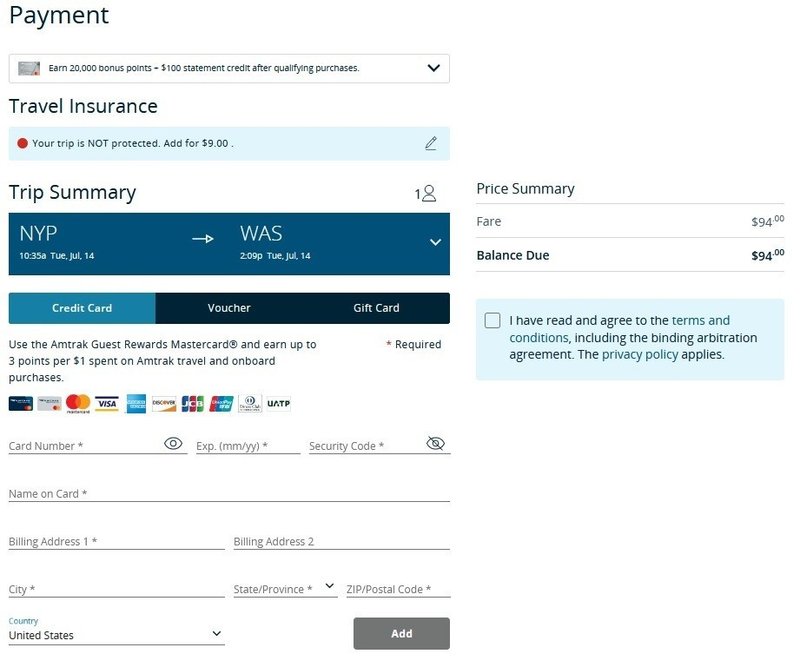This screenshot has width=800, height=660.
Task: Click the Discover card logo
Action: 164,404
